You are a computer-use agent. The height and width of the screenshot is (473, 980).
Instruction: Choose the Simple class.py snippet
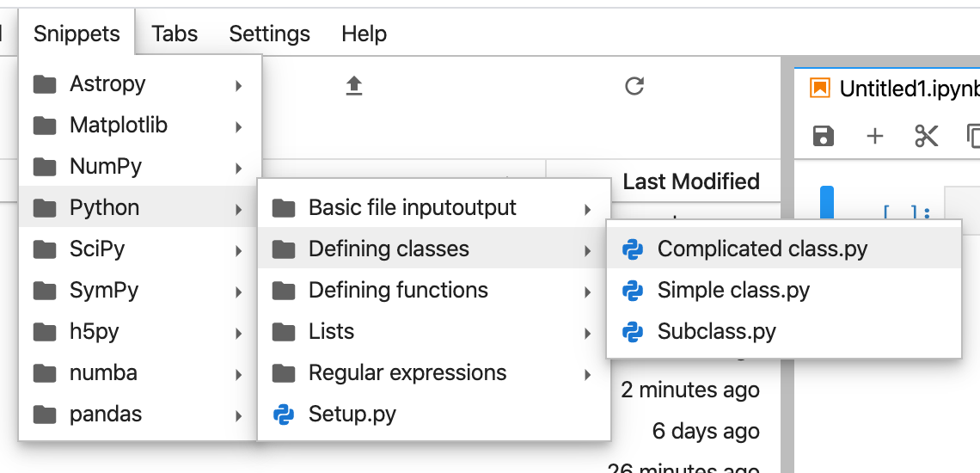733,291
